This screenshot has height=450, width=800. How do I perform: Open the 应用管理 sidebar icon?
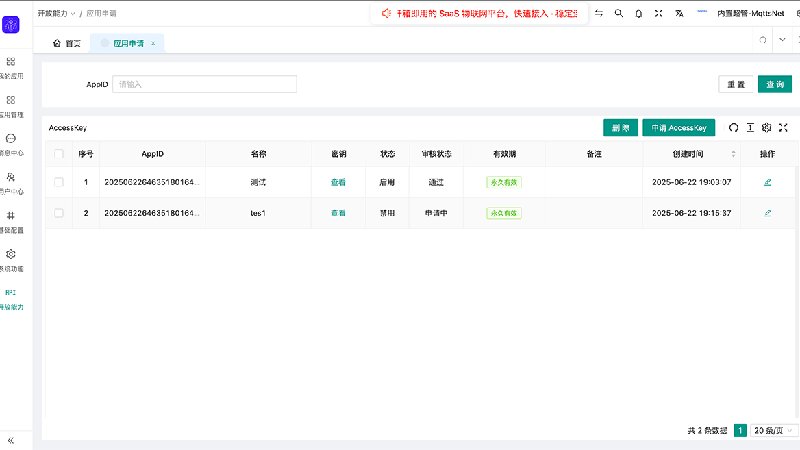click(11, 100)
